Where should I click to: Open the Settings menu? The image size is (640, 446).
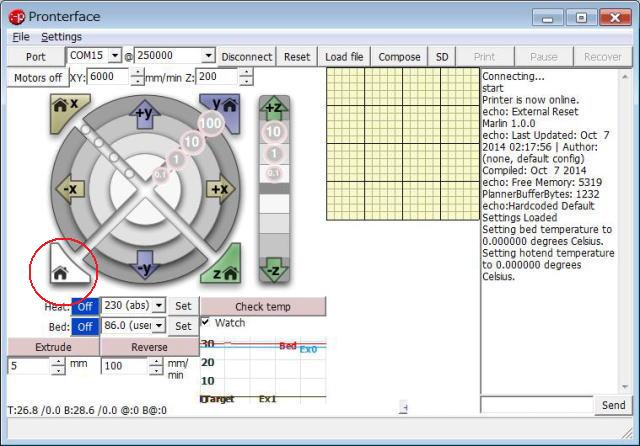coord(61,37)
